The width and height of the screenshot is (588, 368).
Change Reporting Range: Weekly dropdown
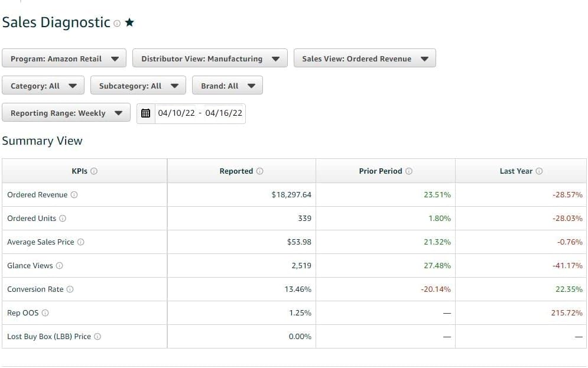coord(66,113)
